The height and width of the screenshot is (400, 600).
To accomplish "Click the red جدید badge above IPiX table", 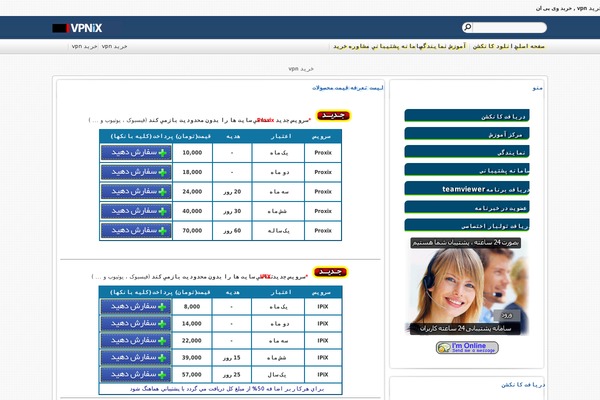I will [x=330, y=272].
